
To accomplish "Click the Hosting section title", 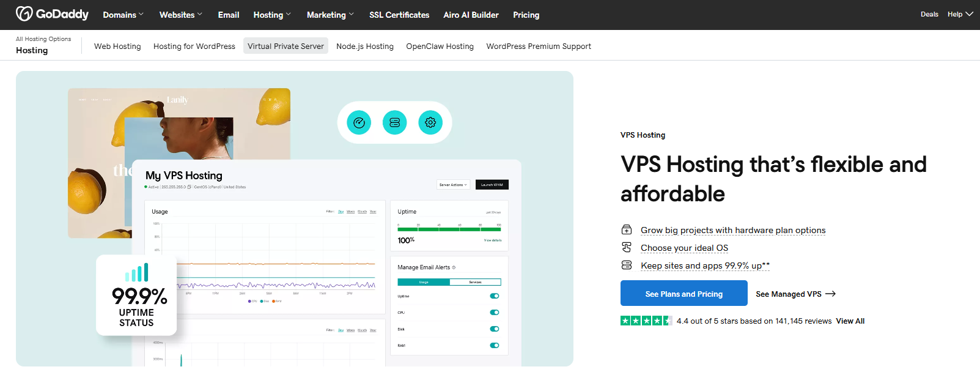I will (32, 50).
